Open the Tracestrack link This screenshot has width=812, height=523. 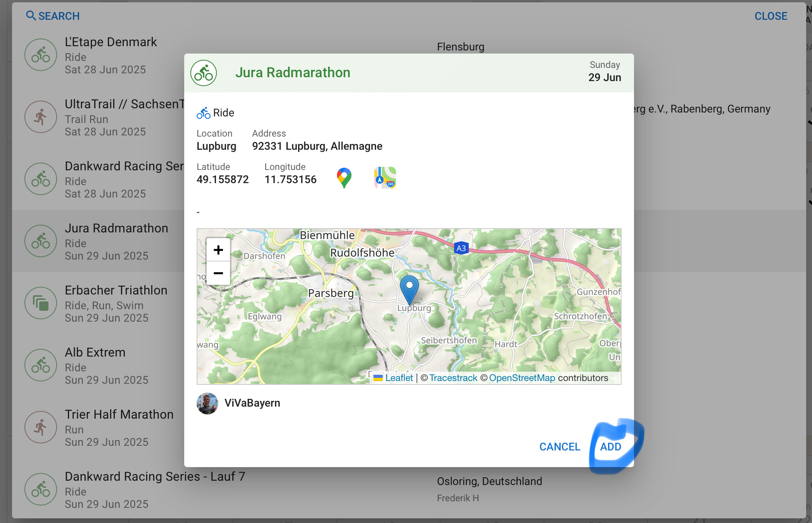tap(453, 378)
